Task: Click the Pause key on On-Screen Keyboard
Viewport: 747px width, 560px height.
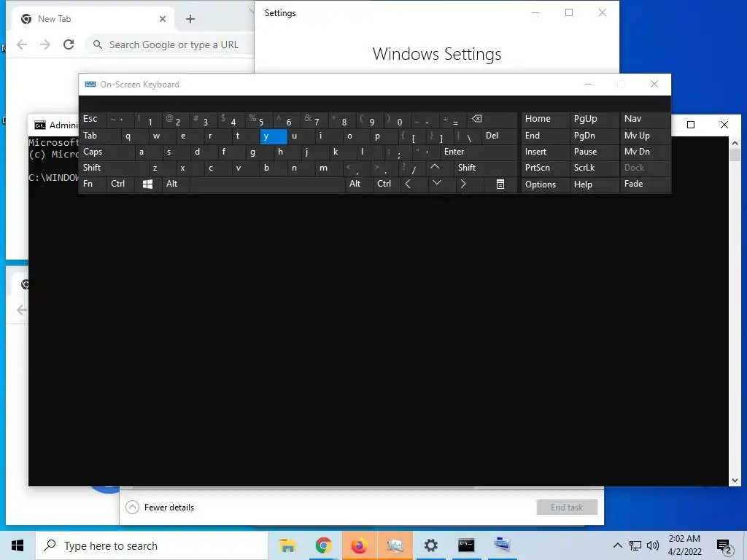Action: tap(594, 152)
